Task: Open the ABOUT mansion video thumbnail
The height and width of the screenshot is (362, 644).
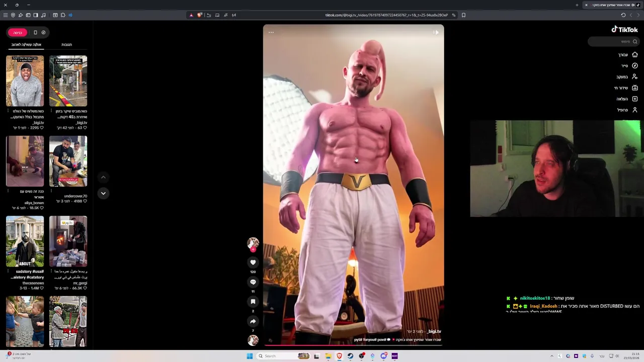Action: (25, 241)
